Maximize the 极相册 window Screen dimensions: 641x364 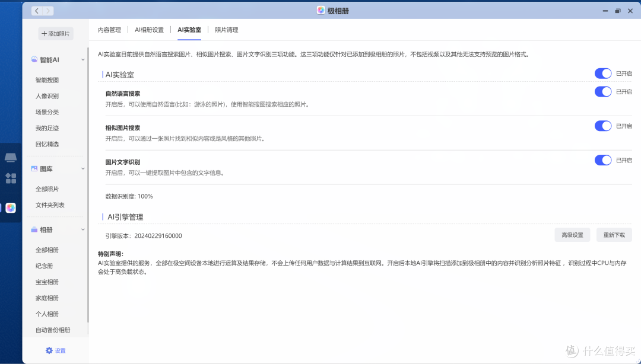618,11
